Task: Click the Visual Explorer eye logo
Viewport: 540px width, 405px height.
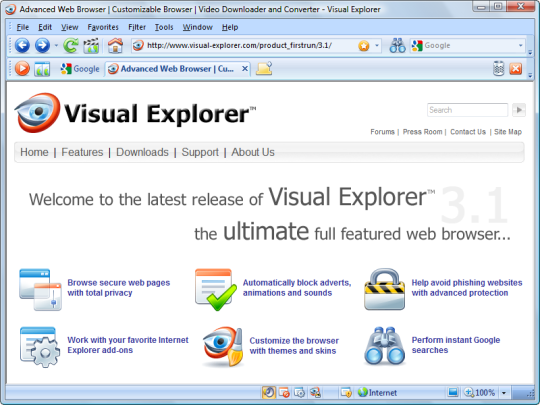Action: 37,113
